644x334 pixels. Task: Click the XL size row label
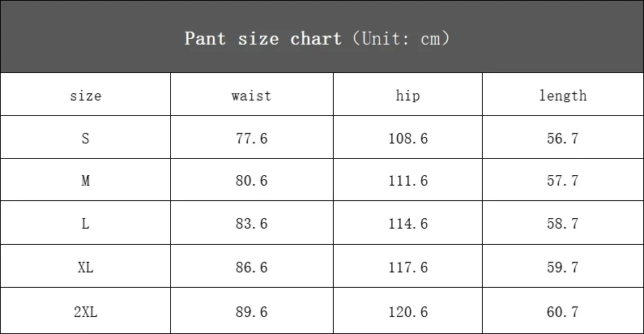86,268
